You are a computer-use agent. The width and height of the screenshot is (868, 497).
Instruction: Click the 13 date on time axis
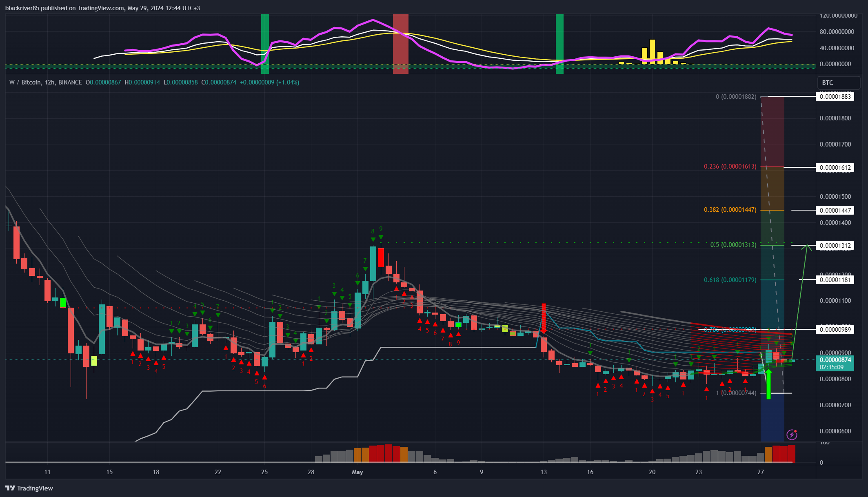544,472
